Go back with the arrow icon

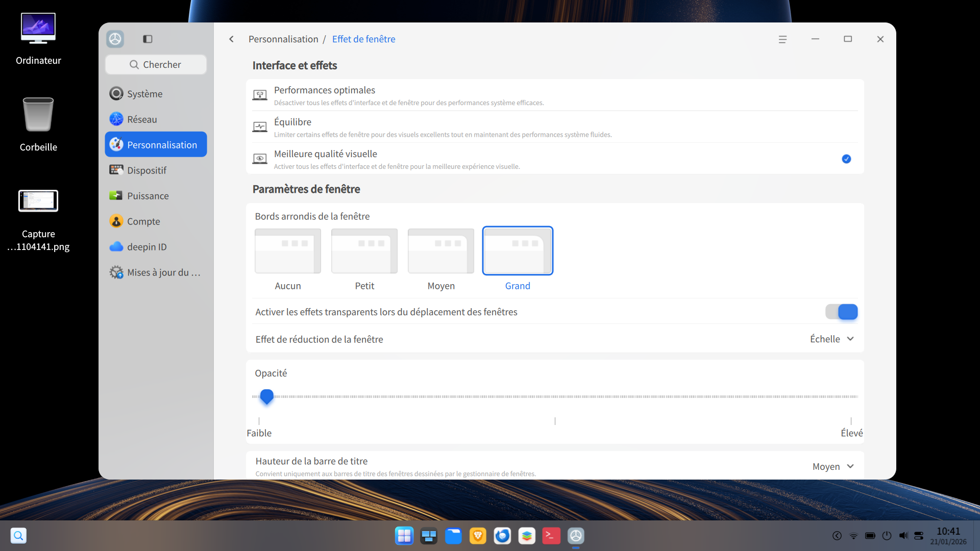[231, 39]
